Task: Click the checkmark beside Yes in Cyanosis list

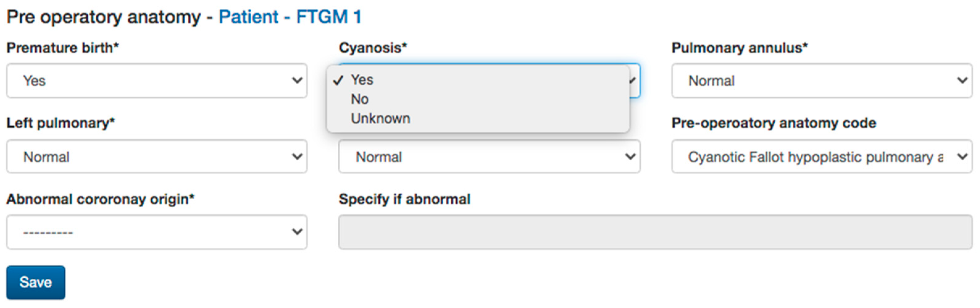Action: click(338, 80)
